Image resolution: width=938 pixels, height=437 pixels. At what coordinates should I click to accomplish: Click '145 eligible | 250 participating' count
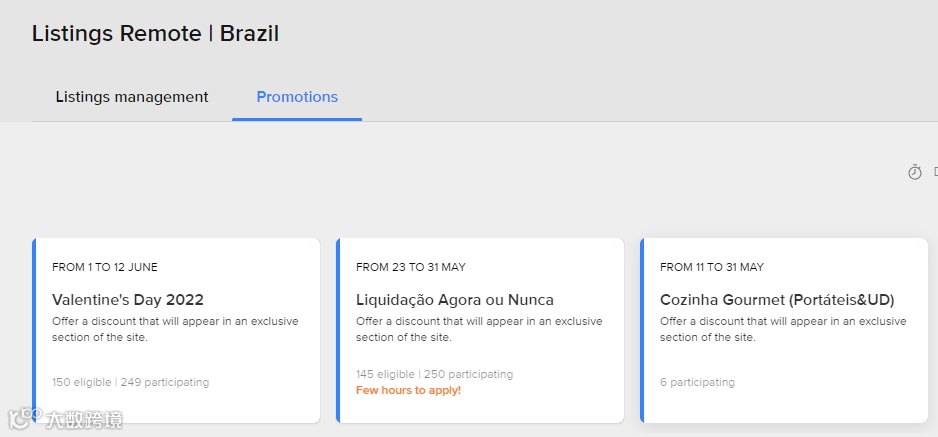click(434, 374)
